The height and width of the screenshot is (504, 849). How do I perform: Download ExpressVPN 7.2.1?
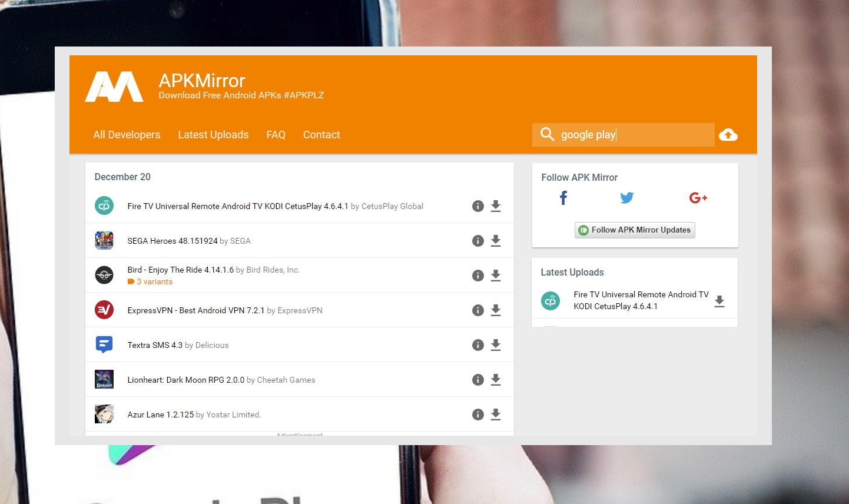coord(496,310)
